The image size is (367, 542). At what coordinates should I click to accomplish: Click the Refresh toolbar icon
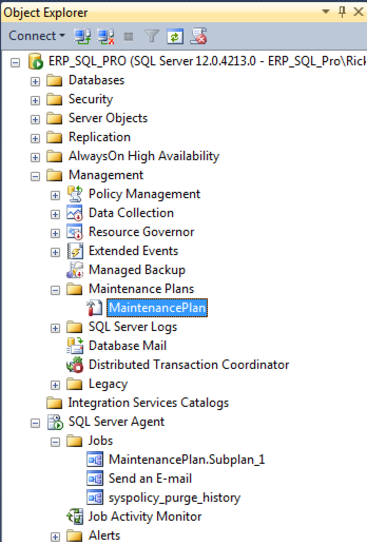175,36
